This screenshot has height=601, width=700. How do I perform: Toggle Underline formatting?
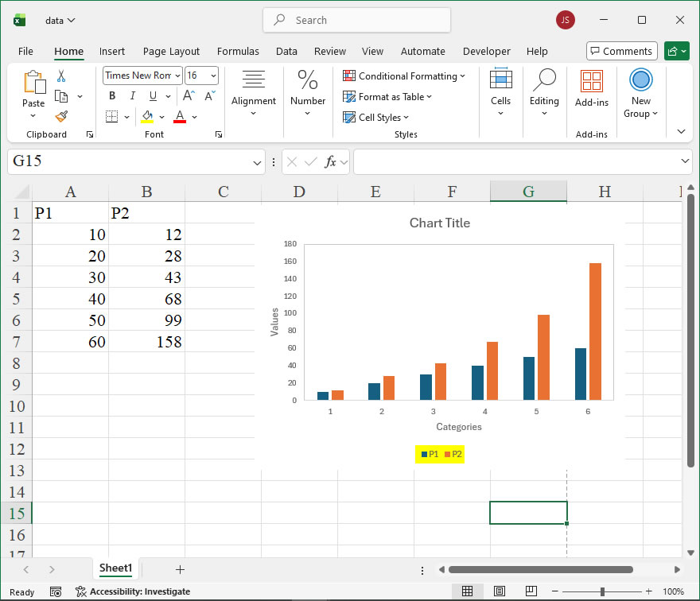(152, 96)
